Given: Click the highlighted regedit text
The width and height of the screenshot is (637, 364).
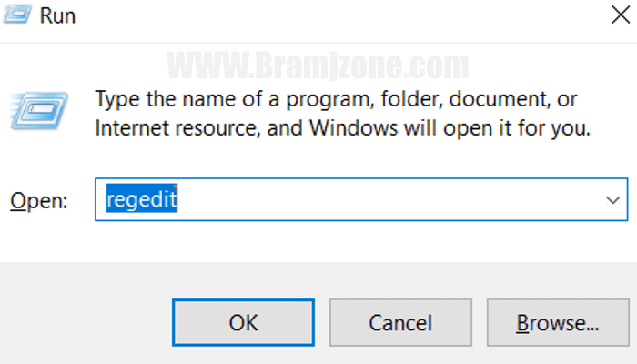Looking at the screenshot, I should pyautogui.click(x=141, y=198).
